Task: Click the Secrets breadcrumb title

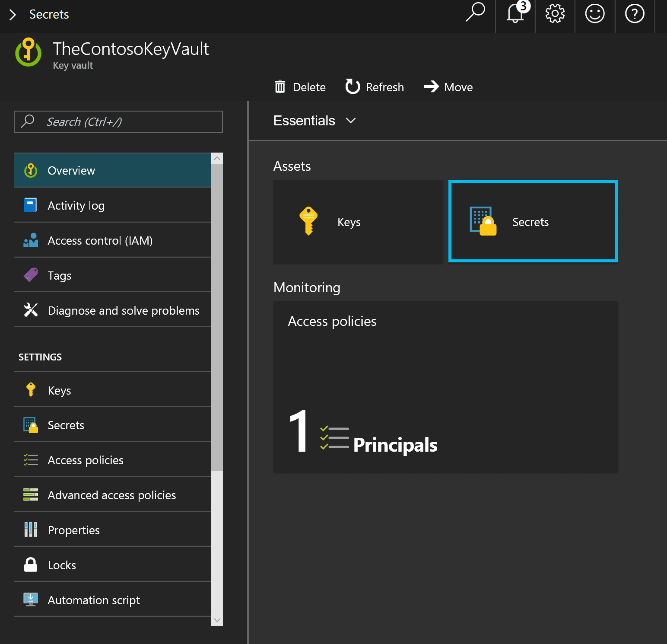Action: pos(49,14)
